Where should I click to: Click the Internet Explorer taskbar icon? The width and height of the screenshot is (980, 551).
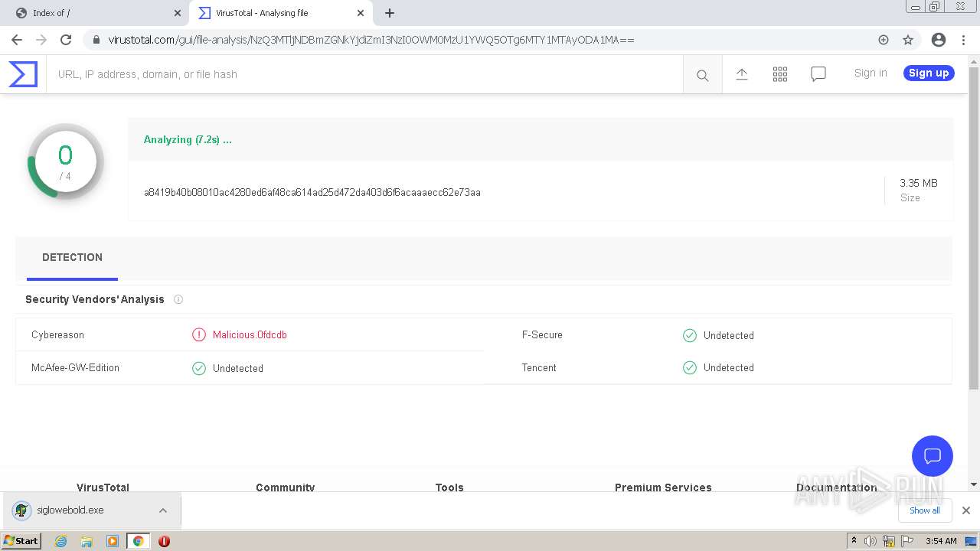(60, 541)
